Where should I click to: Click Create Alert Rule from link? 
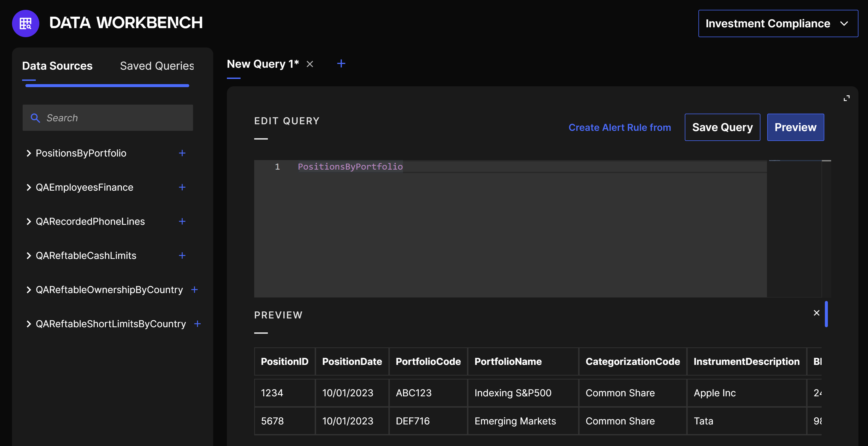click(619, 128)
